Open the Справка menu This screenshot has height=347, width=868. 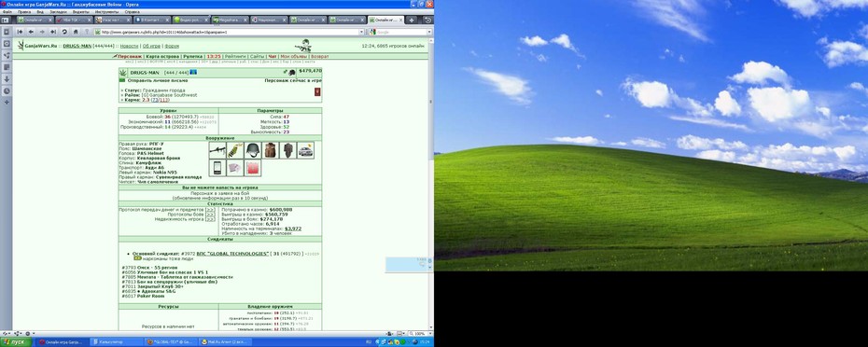tap(132, 11)
